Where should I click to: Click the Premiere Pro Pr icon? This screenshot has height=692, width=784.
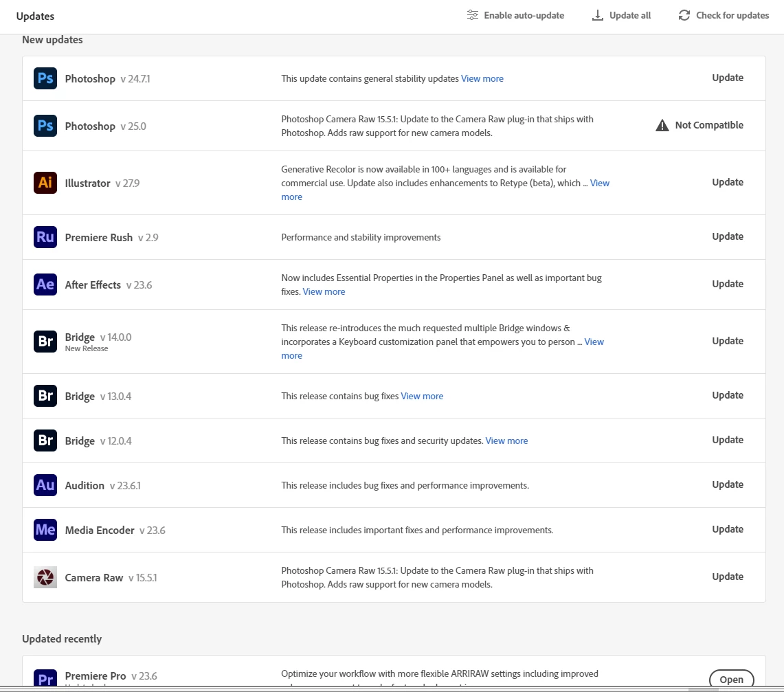pyautogui.click(x=45, y=678)
